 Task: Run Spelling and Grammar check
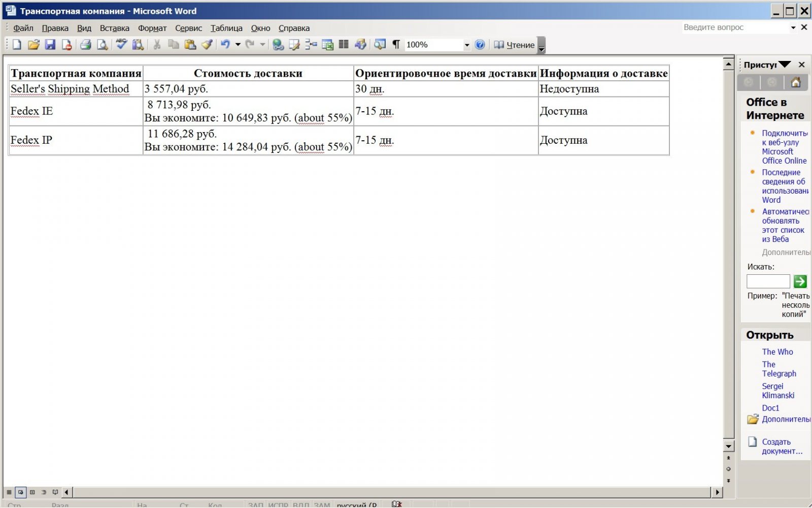[121, 45]
